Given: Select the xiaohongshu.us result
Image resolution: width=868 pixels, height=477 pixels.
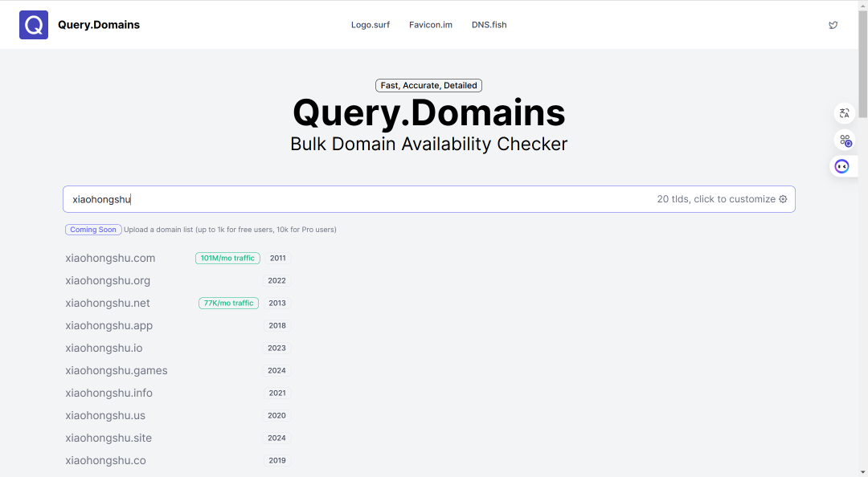Looking at the screenshot, I should (105, 416).
